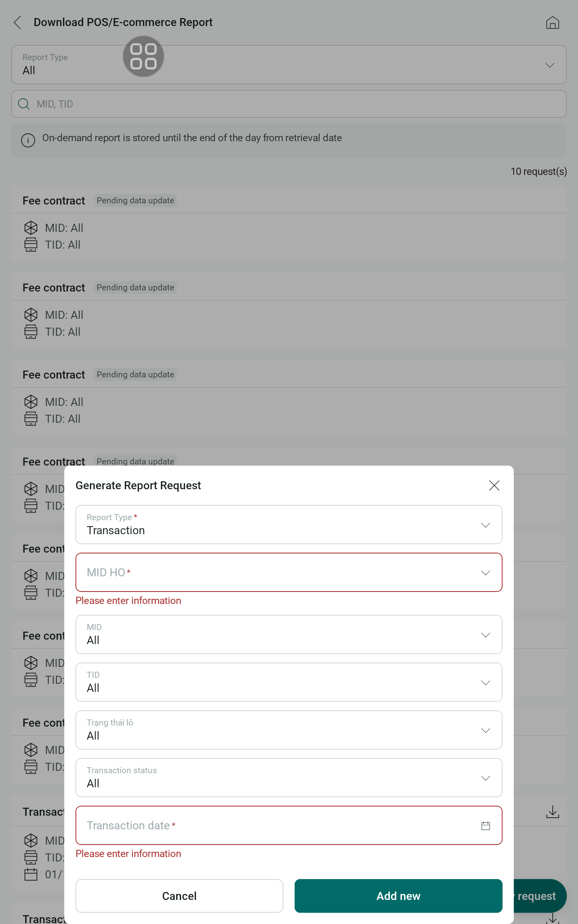Click the search magnifier icon
This screenshot has width=578, height=924.
24,104
